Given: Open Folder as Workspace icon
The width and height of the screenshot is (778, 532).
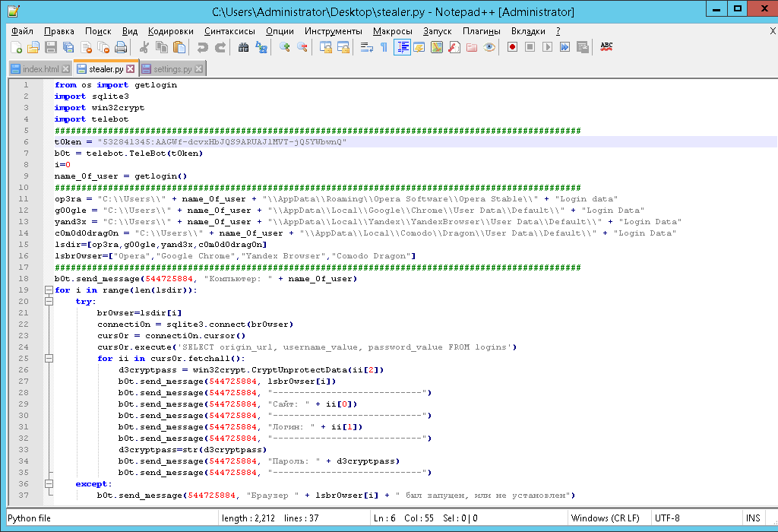Looking at the screenshot, I should click(x=472, y=47).
